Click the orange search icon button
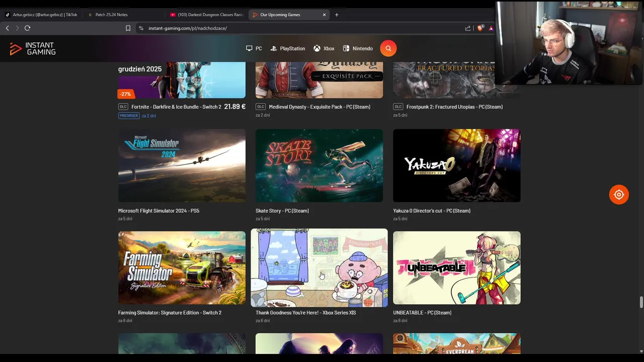The width and height of the screenshot is (644, 362). coord(388,48)
